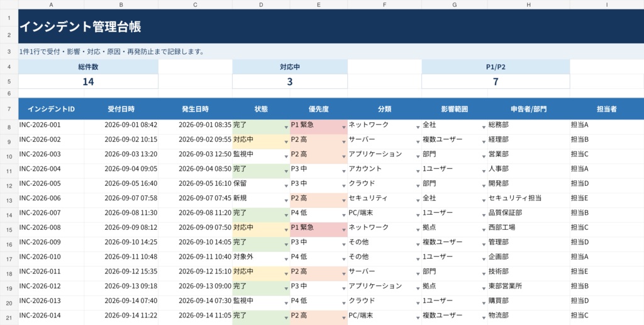Select reporter cell 購買部
Screen dimensions: 644x325
coord(528,303)
